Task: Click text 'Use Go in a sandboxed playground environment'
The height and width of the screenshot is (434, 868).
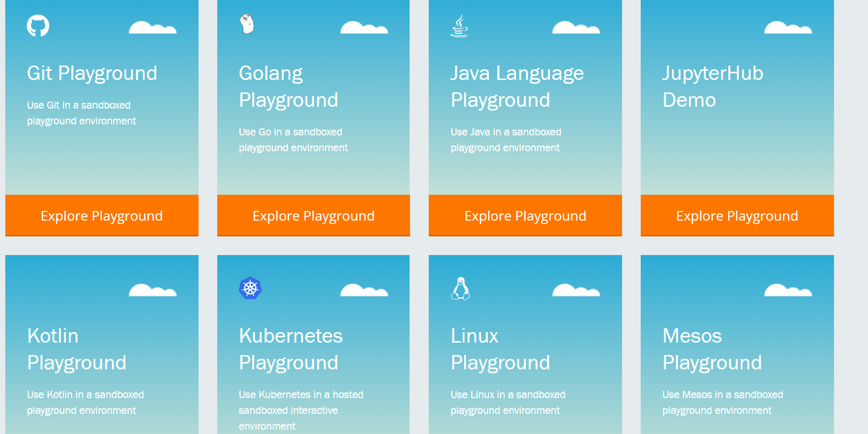Action: pos(293,140)
